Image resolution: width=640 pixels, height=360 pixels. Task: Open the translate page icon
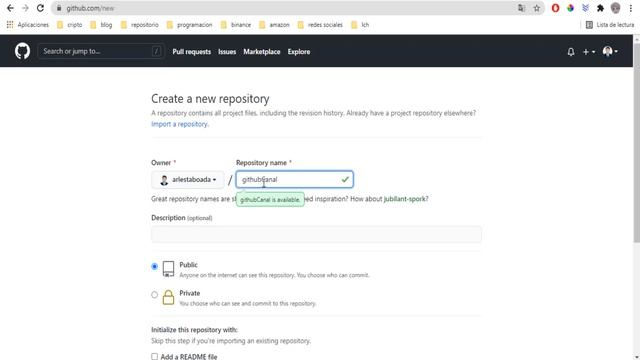(x=521, y=8)
